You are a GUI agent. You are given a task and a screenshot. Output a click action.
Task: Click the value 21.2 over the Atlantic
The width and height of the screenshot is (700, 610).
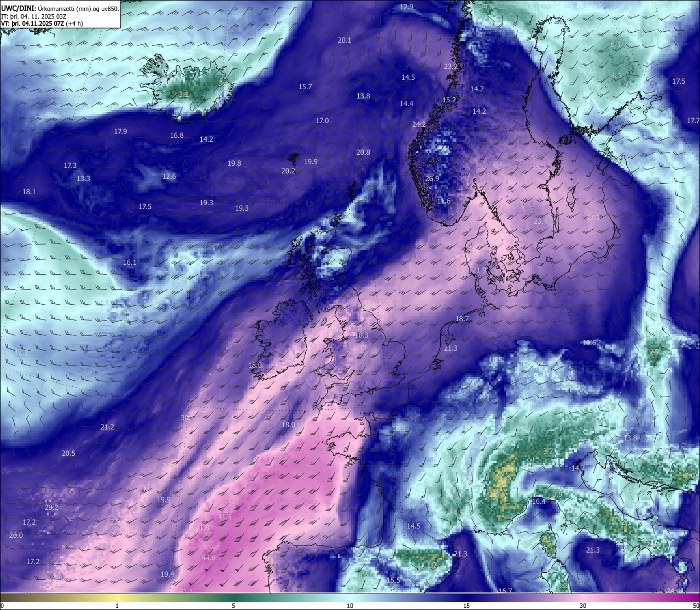(107, 427)
